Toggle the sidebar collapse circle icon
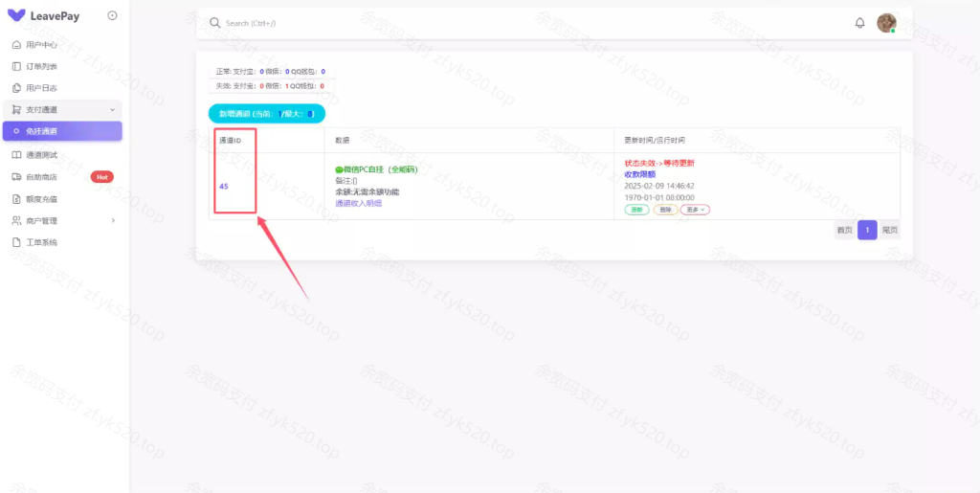The image size is (980, 493). 113,15
